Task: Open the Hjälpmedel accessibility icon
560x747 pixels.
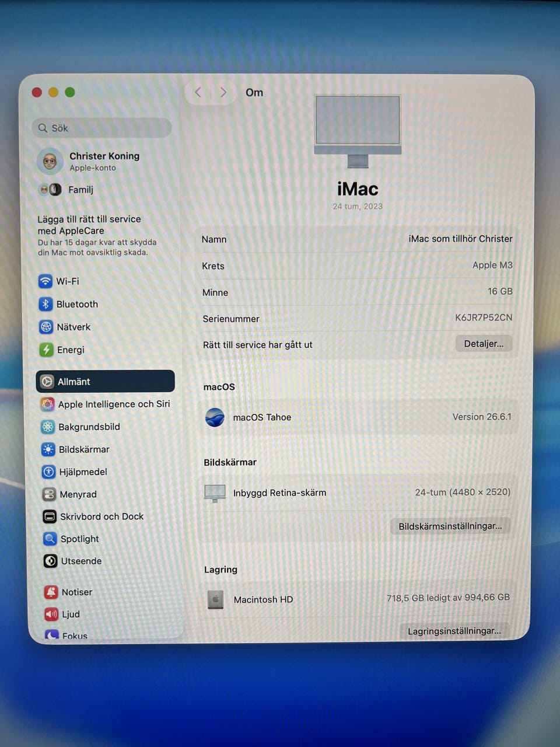Action: coord(49,472)
